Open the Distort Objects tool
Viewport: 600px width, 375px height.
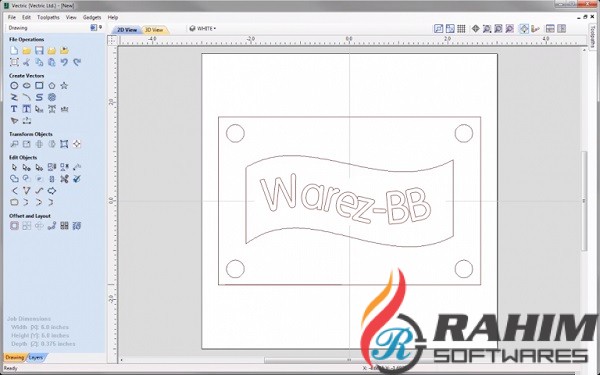[64, 144]
